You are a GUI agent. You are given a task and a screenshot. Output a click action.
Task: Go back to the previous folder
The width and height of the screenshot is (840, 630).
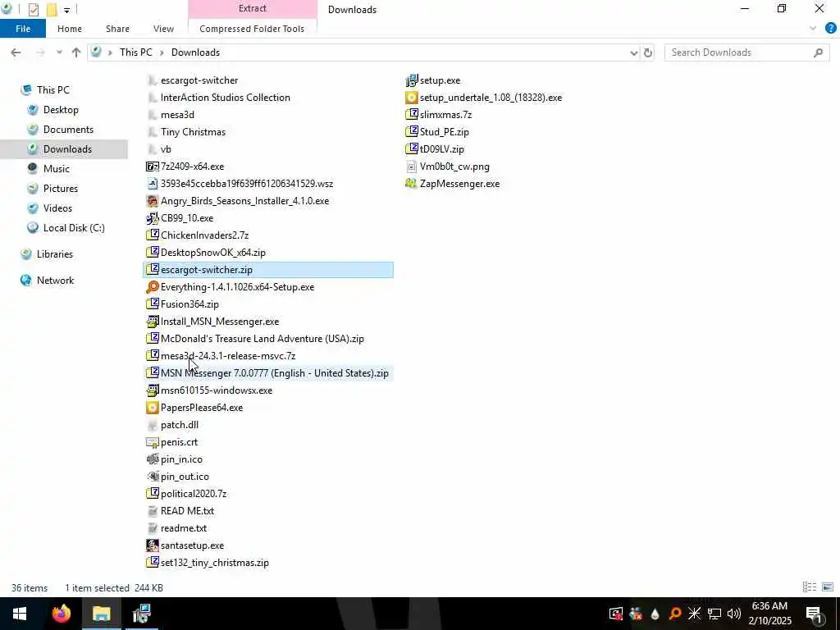pyautogui.click(x=16, y=52)
